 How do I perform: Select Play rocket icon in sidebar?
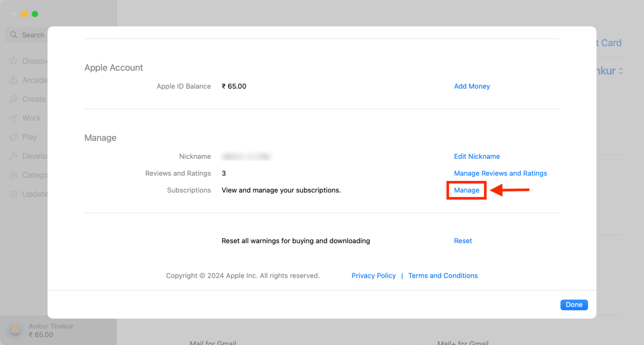point(13,137)
